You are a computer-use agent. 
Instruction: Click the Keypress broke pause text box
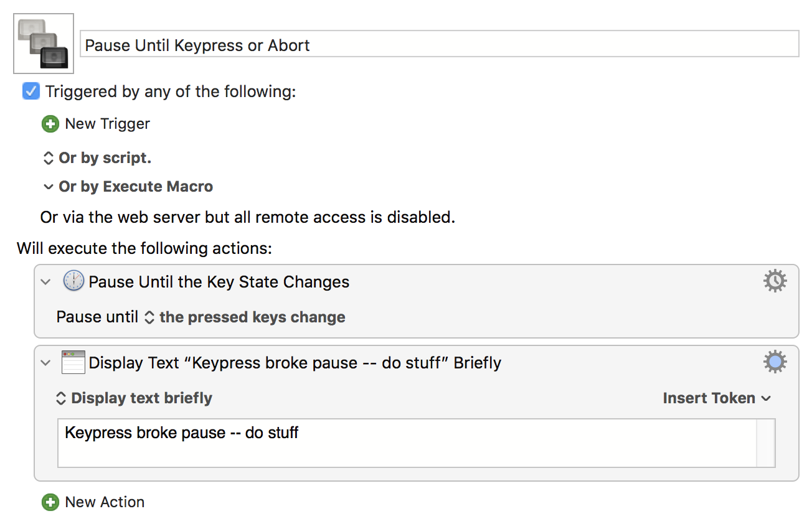point(407,442)
